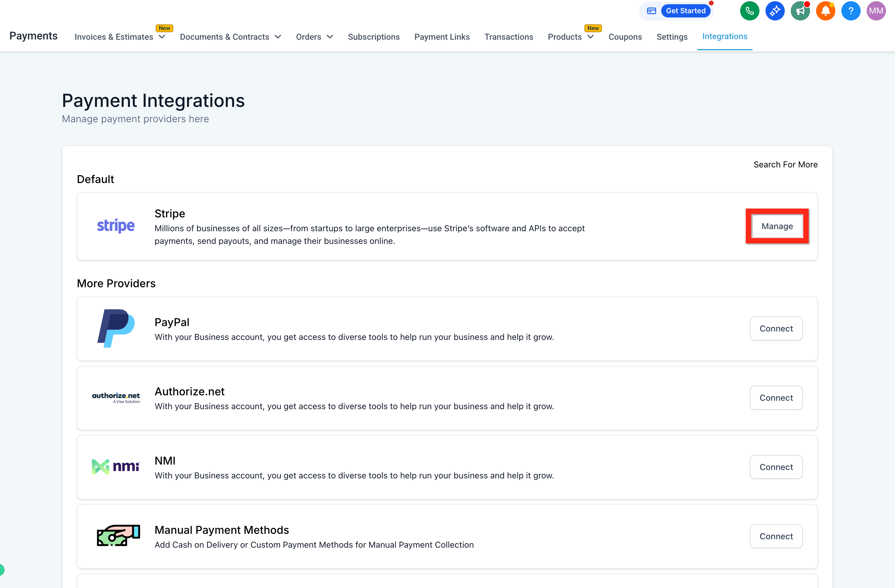Image resolution: width=895 pixels, height=588 pixels.
Task: Open the megaphone announcements icon
Action: (800, 11)
